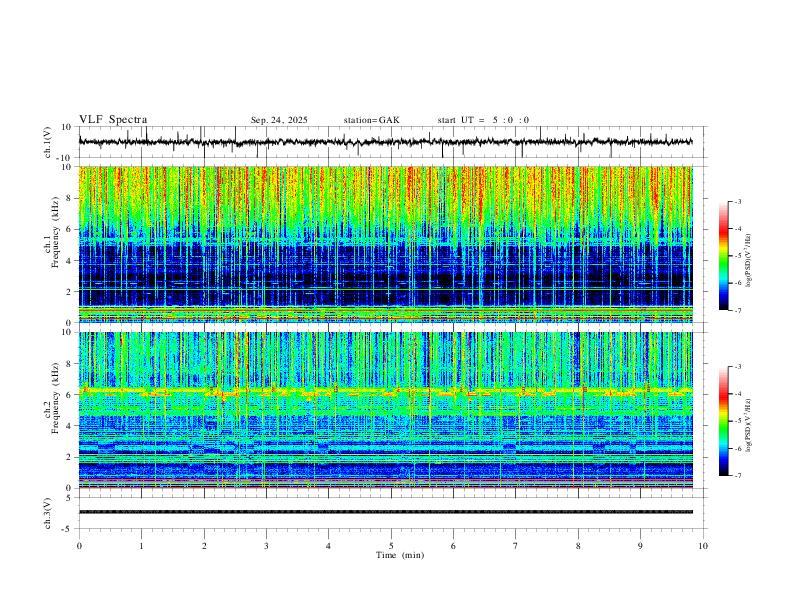The height and width of the screenshot is (612, 792).
Task: Click the '5' tick label on the time axis
Action: point(391,546)
